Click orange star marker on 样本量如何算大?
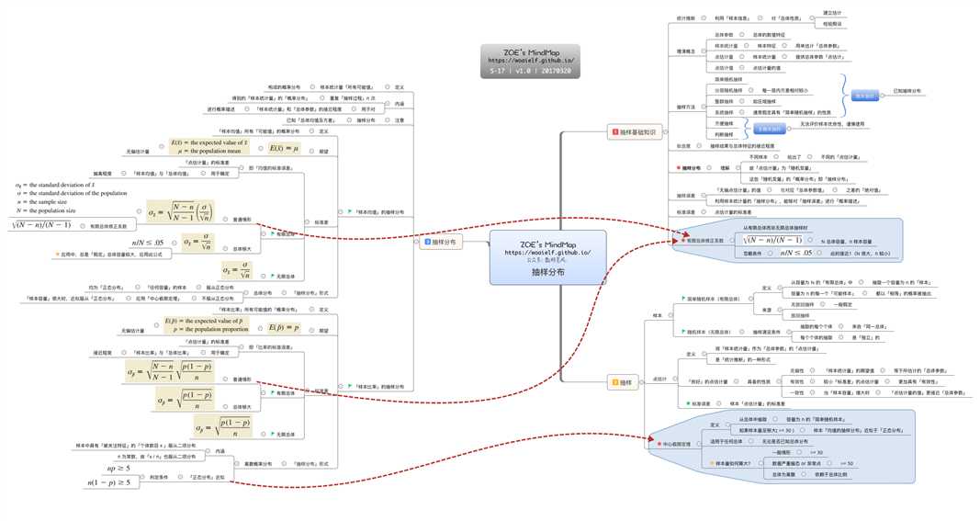Screen dimensions: 980x521 click(711, 463)
